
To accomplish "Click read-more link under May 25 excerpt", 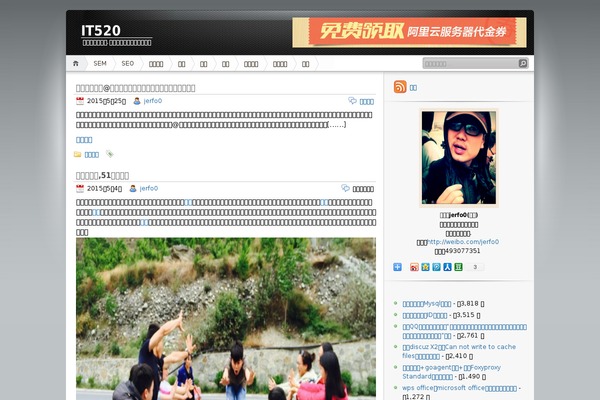I will [x=84, y=140].
